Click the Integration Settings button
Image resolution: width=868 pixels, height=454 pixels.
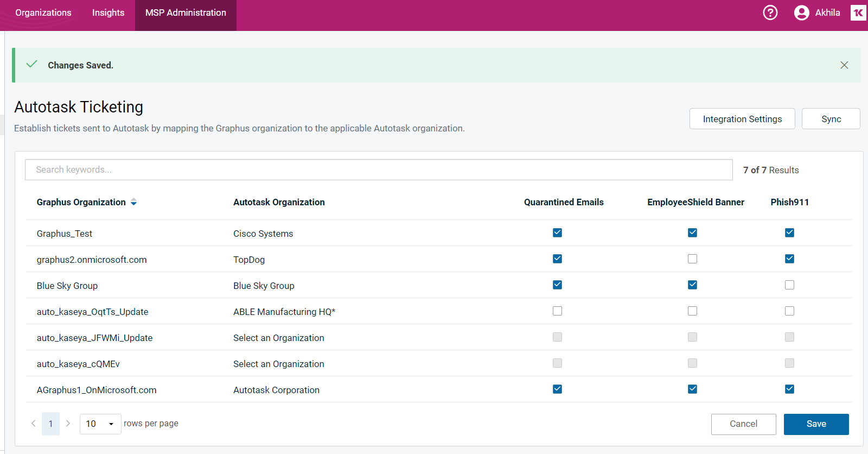(x=742, y=119)
